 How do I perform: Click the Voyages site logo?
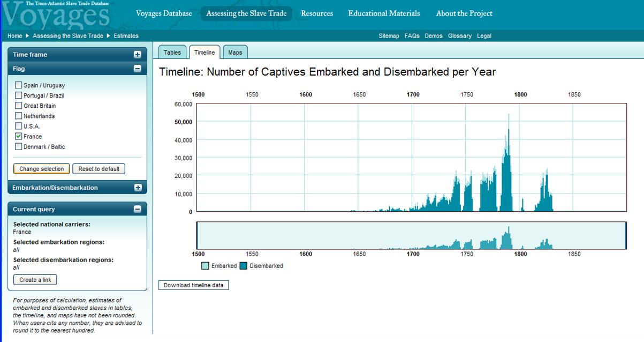coord(56,15)
